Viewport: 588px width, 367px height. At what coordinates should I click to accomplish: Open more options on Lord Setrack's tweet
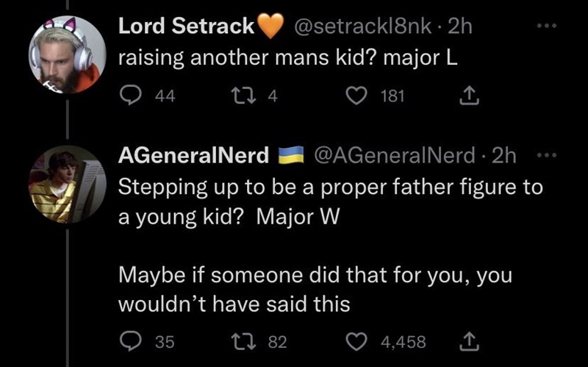(547, 26)
